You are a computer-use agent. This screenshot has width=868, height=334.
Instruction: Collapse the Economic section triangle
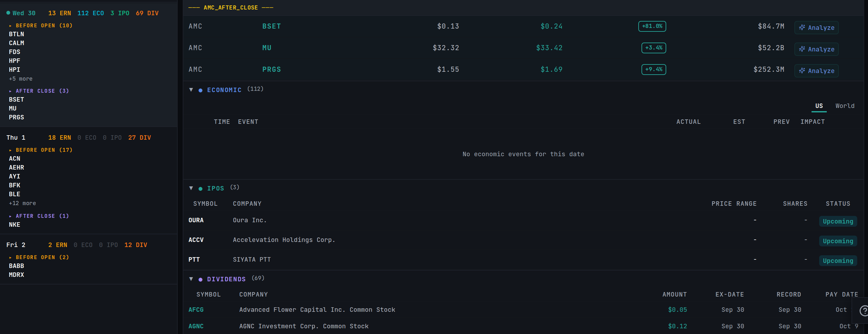point(191,90)
